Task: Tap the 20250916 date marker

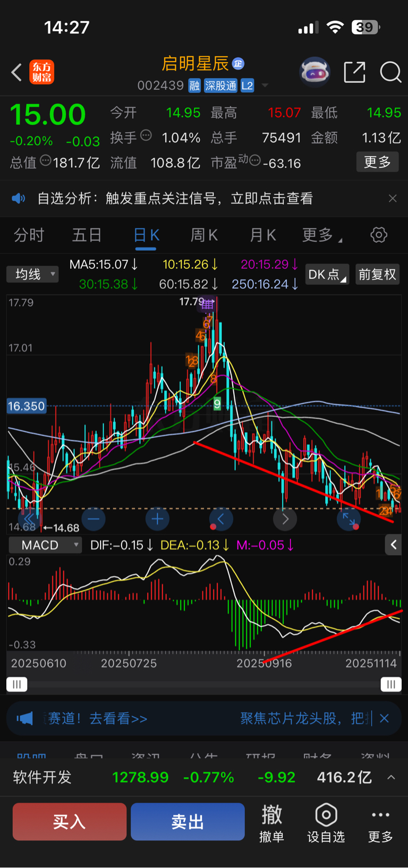Action: [x=264, y=663]
